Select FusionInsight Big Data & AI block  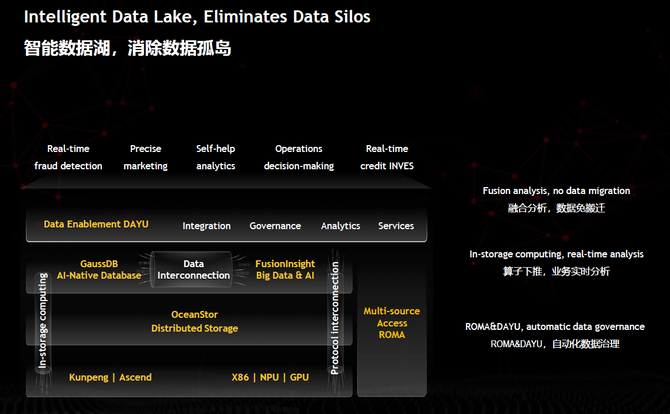[x=285, y=269]
